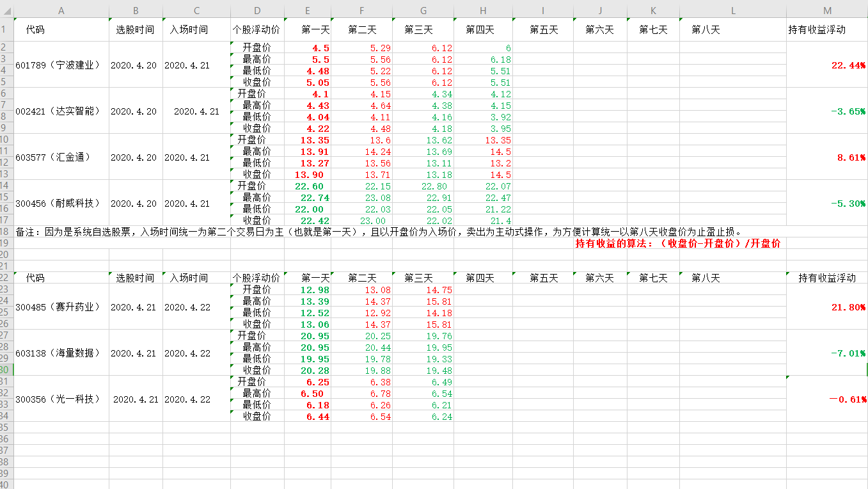Screen dimensions: 868x489
Task: Select column header L
Action: [x=733, y=11]
